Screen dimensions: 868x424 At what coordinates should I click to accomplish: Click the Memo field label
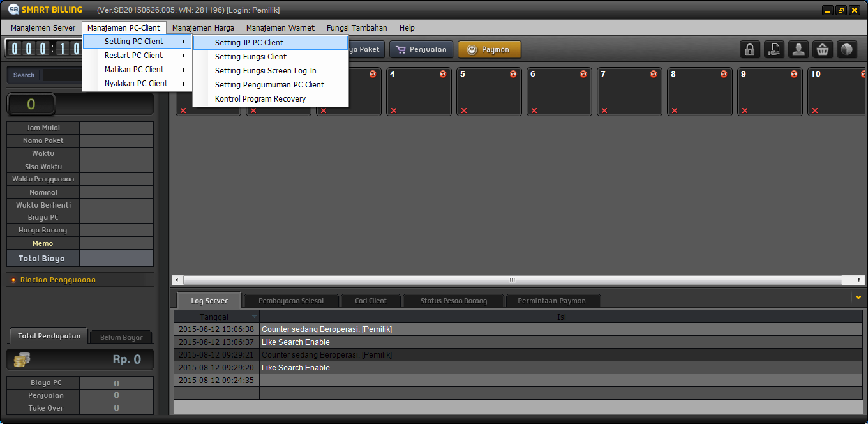43,243
